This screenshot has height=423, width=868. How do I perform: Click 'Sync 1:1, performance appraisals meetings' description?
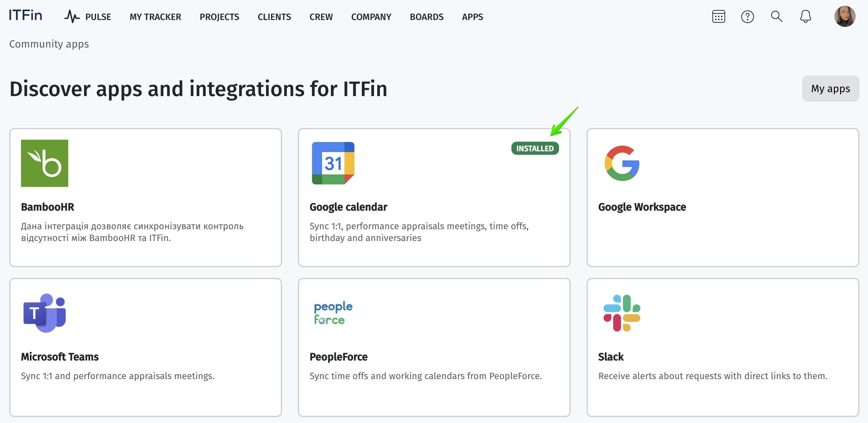tap(419, 232)
